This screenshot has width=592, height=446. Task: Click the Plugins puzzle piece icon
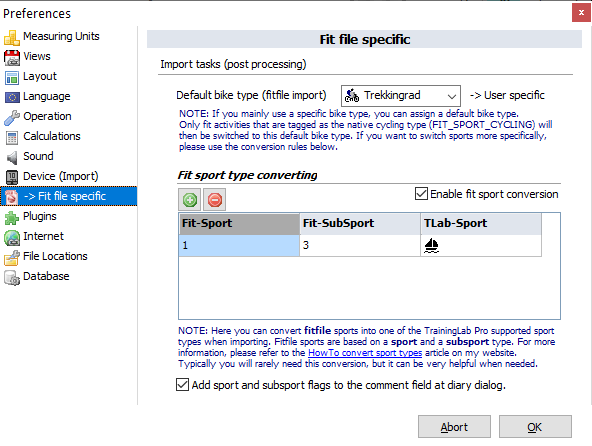coord(12,217)
